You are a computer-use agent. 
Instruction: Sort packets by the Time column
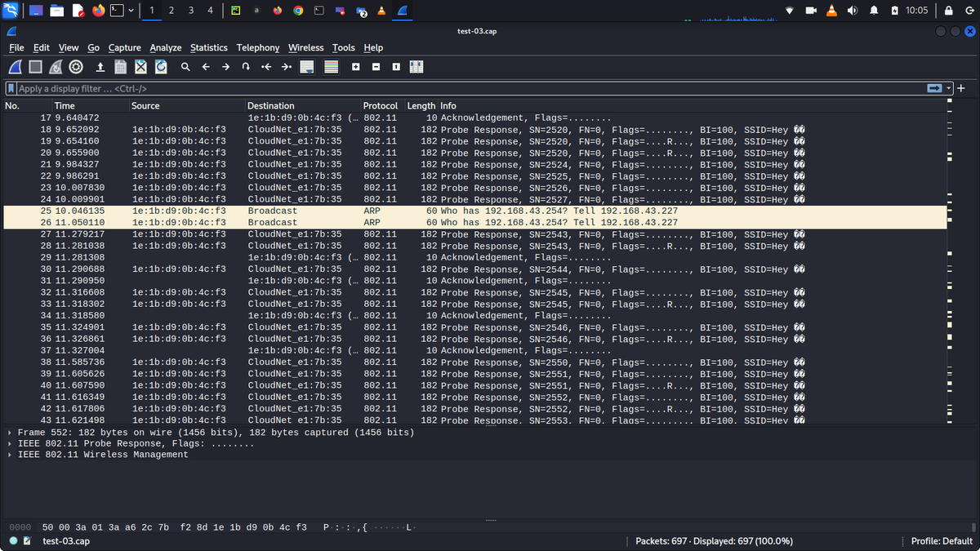[91, 106]
